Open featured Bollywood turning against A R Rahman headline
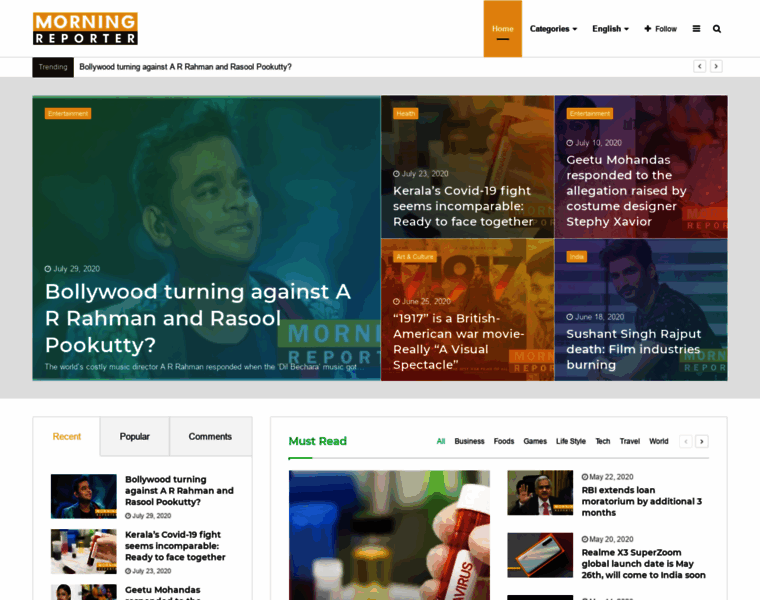 (198, 318)
